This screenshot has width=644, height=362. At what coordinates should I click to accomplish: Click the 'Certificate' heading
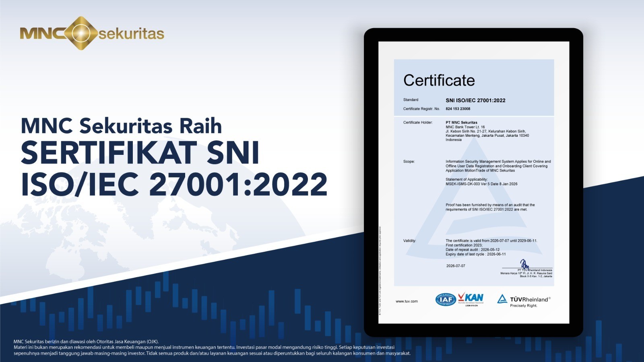(439, 80)
